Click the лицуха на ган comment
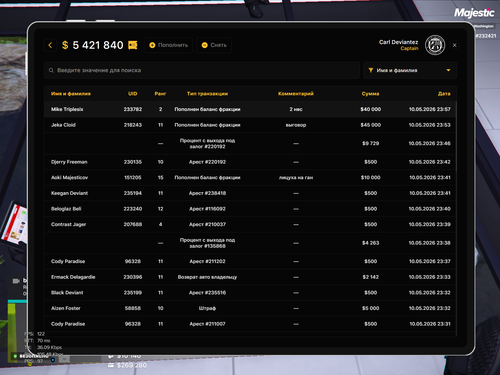This screenshot has height=375, width=500. tap(296, 178)
